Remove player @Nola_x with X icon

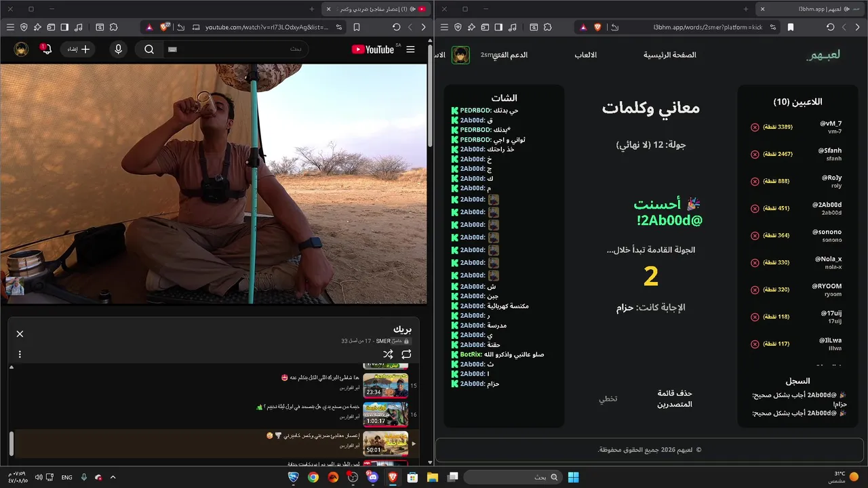755,263
